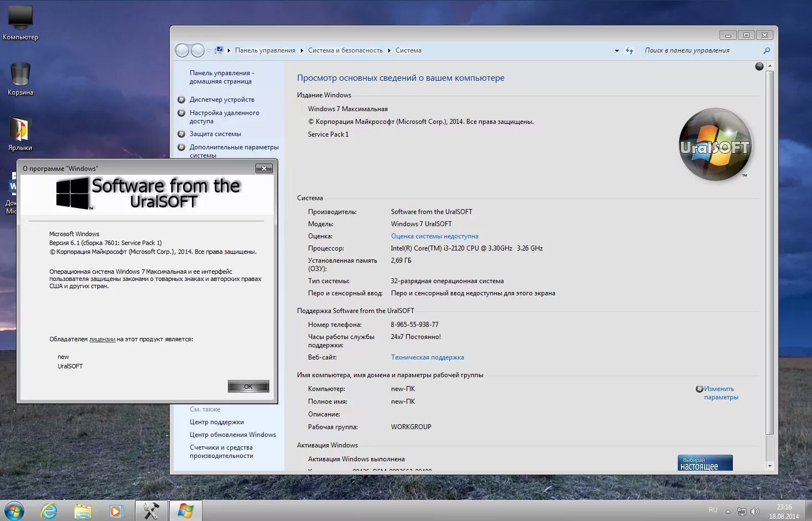Click the Back navigation arrow
812x521 pixels.
coord(182,50)
